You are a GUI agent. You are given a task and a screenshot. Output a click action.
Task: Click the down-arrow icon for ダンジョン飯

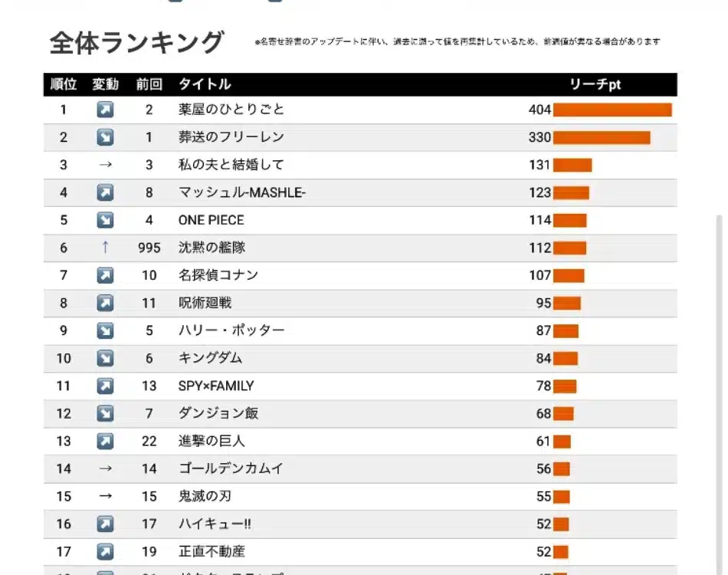coord(105,413)
